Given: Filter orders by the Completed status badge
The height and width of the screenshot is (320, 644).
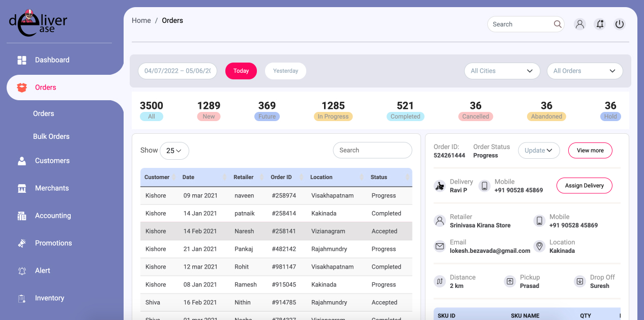Looking at the screenshot, I should coord(405,117).
